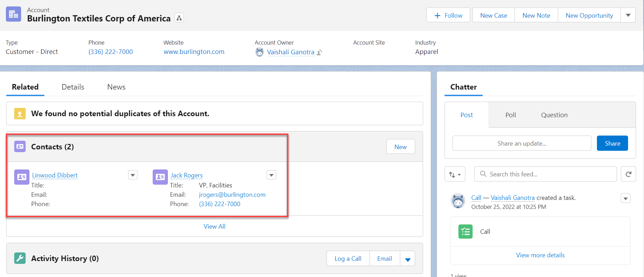Open Linwood Dibbert row actions dropdown
The width and height of the screenshot is (644, 277).
(x=133, y=175)
